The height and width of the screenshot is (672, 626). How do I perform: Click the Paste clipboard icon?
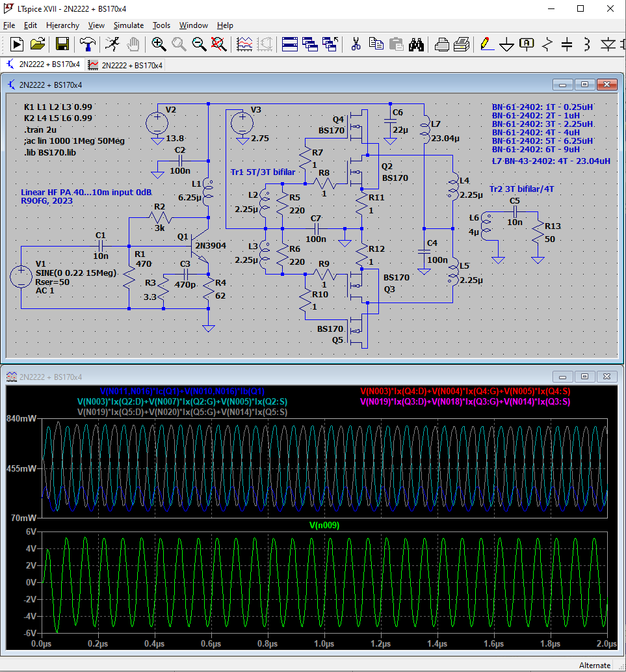click(396, 44)
